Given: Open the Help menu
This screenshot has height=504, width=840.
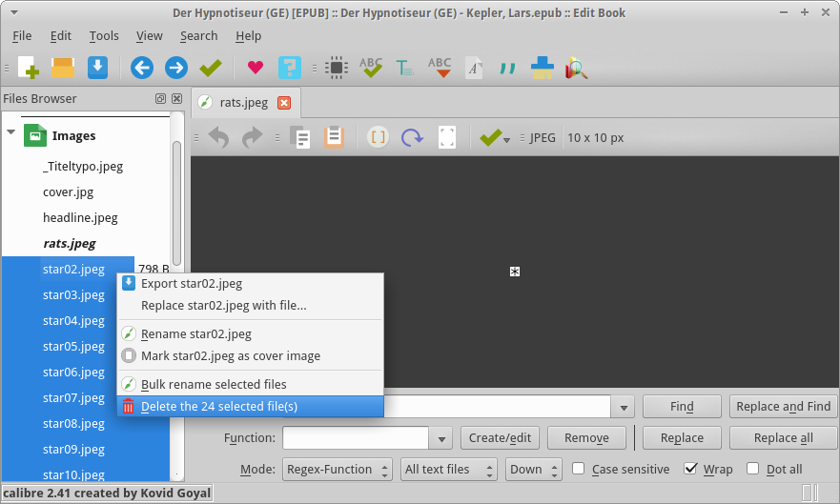Looking at the screenshot, I should point(249,36).
